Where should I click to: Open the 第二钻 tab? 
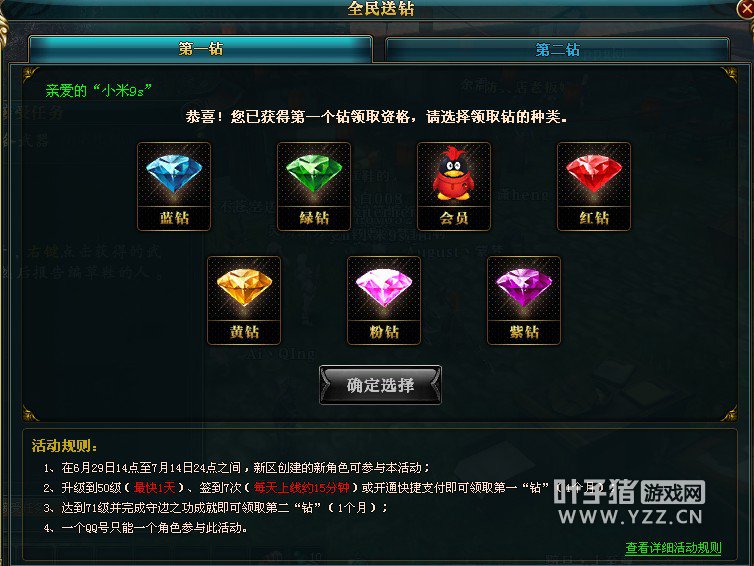pos(557,50)
